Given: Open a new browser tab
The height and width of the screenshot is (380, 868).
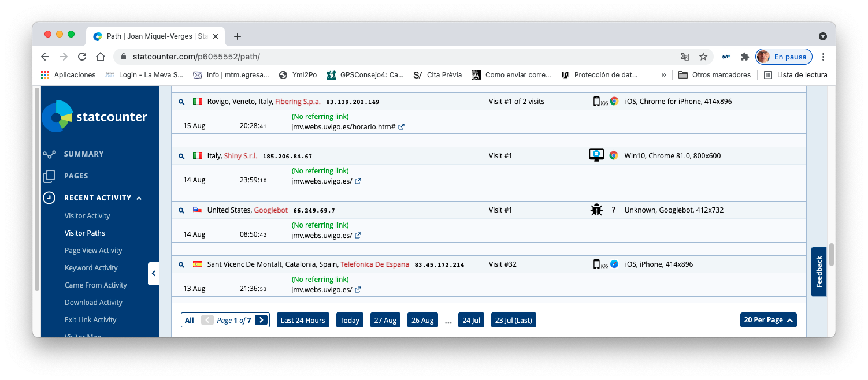Looking at the screenshot, I should [x=238, y=36].
